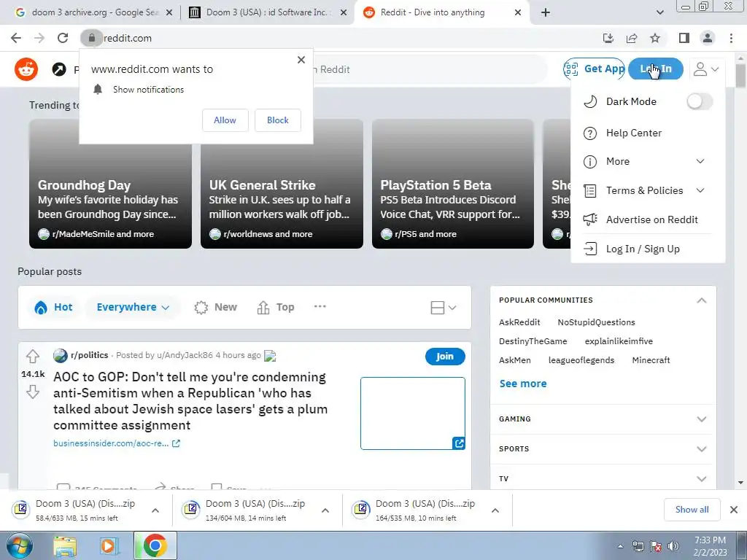Click the Action Center flag tray icon
747x560 pixels.
[x=656, y=546]
